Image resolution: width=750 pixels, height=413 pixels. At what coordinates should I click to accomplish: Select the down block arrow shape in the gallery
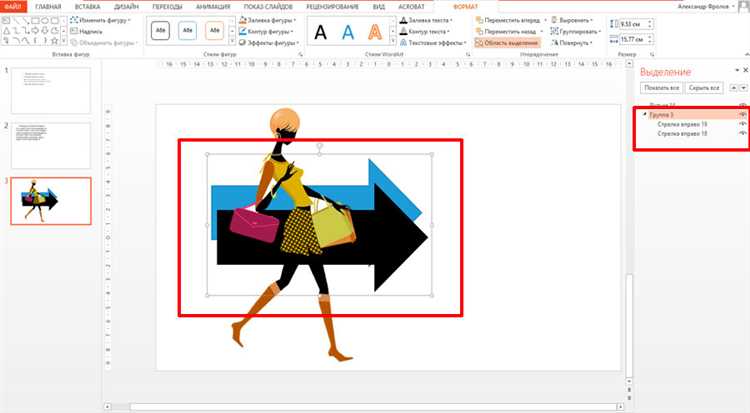tap(45, 31)
